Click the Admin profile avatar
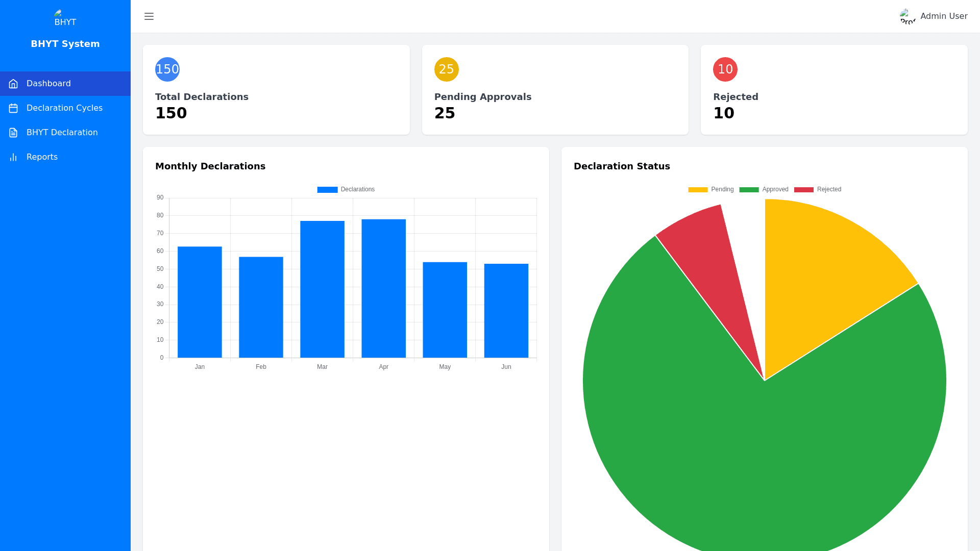 pyautogui.click(x=908, y=16)
